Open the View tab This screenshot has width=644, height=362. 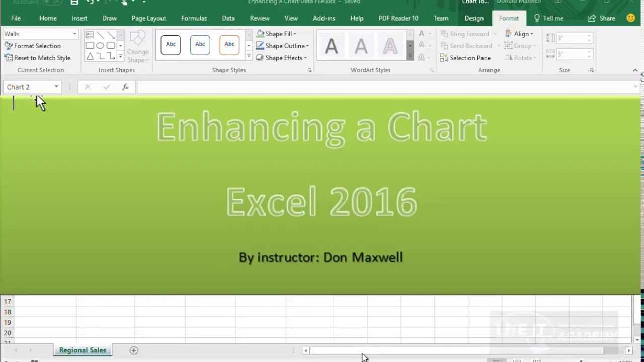coord(291,18)
